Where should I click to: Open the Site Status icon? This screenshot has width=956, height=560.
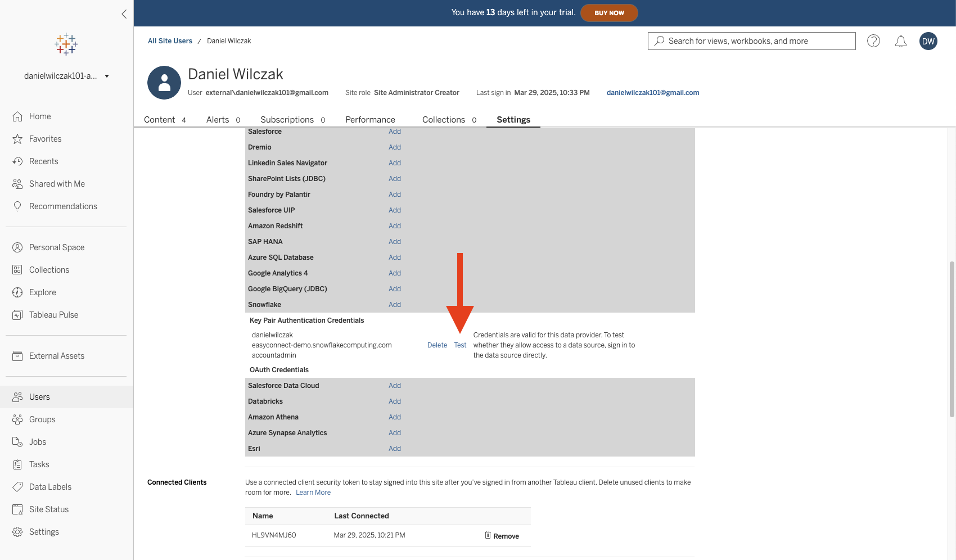click(x=17, y=509)
